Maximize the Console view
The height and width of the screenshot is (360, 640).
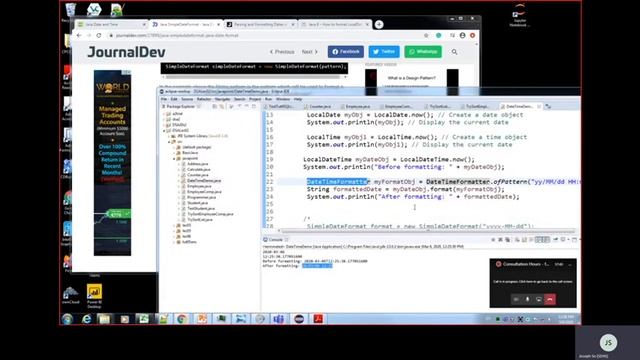tap(574, 240)
